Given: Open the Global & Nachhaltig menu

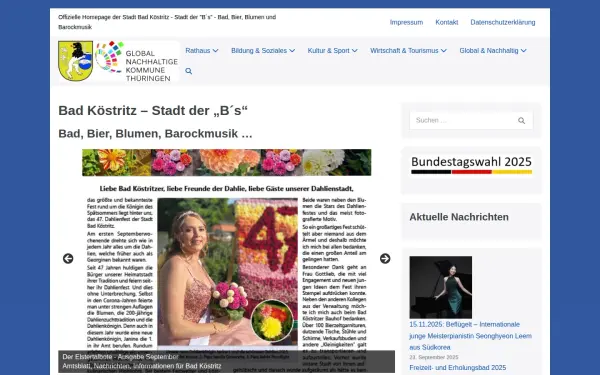Looking at the screenshot, I should tap(489, 51).
